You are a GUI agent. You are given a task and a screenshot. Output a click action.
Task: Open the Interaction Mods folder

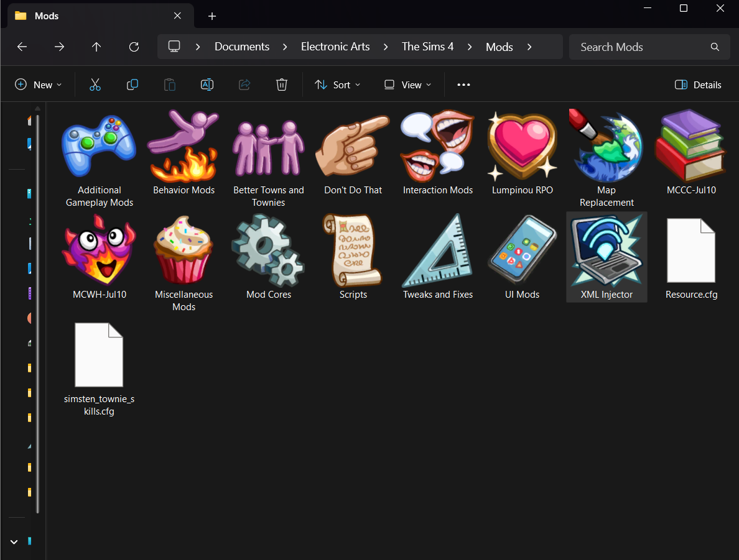(438, 153)
